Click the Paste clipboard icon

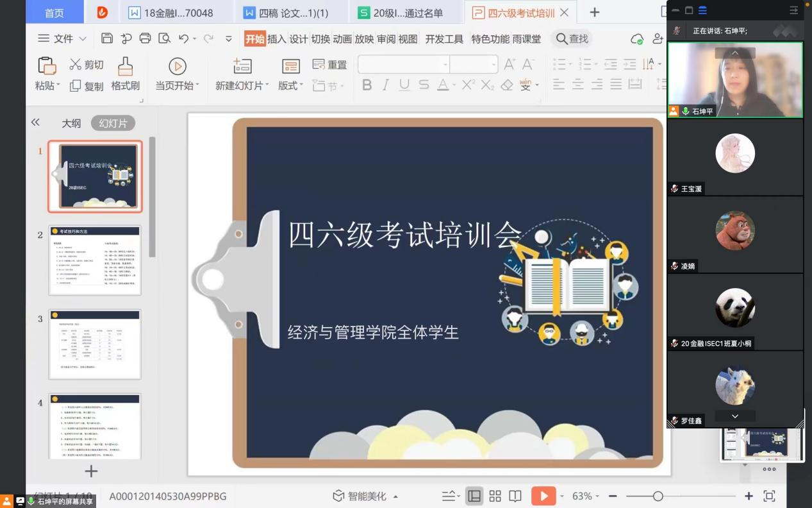47,65
